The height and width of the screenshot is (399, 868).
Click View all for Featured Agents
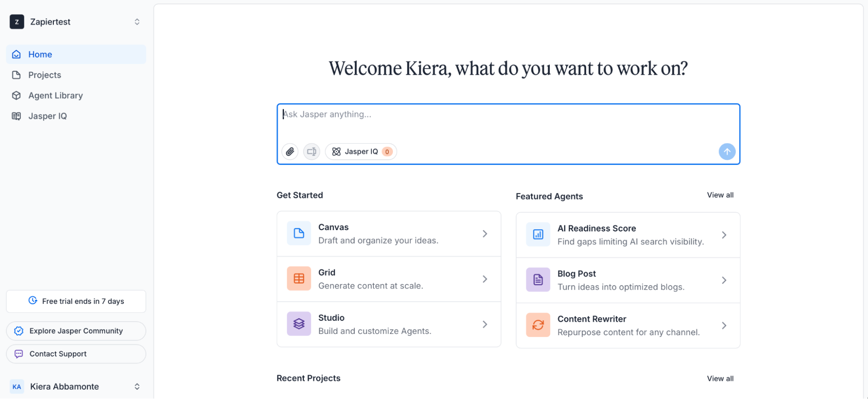pos(720,195)
